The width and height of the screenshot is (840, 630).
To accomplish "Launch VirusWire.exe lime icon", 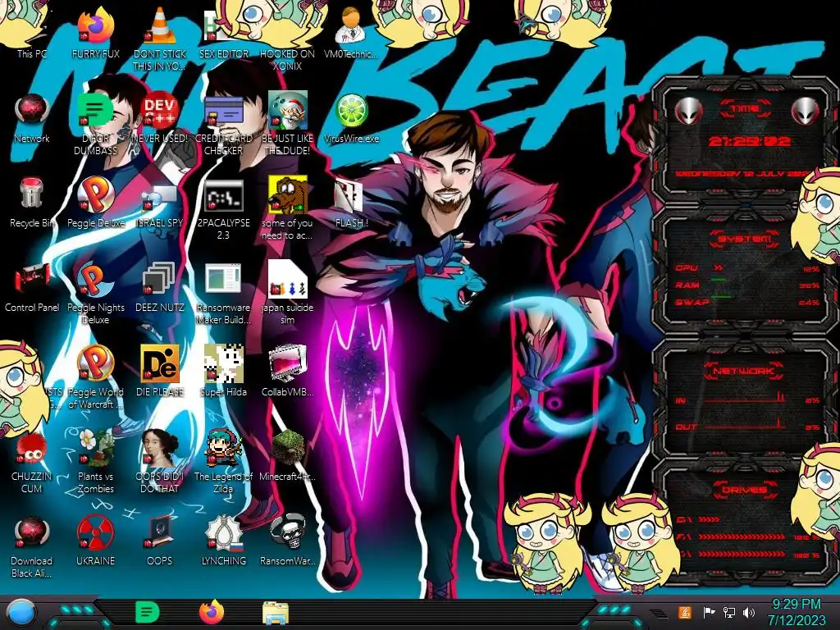I will click(351, 118).
